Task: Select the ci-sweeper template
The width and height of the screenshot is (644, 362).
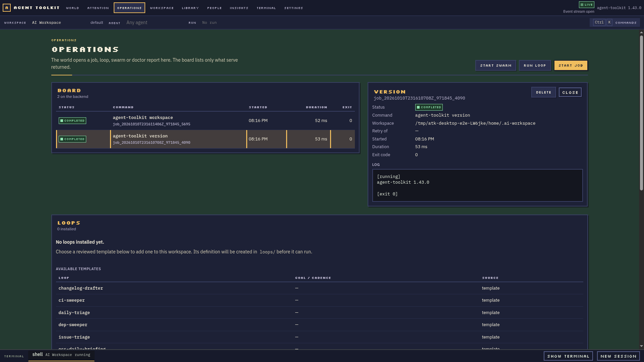Action: coord(319,300)
